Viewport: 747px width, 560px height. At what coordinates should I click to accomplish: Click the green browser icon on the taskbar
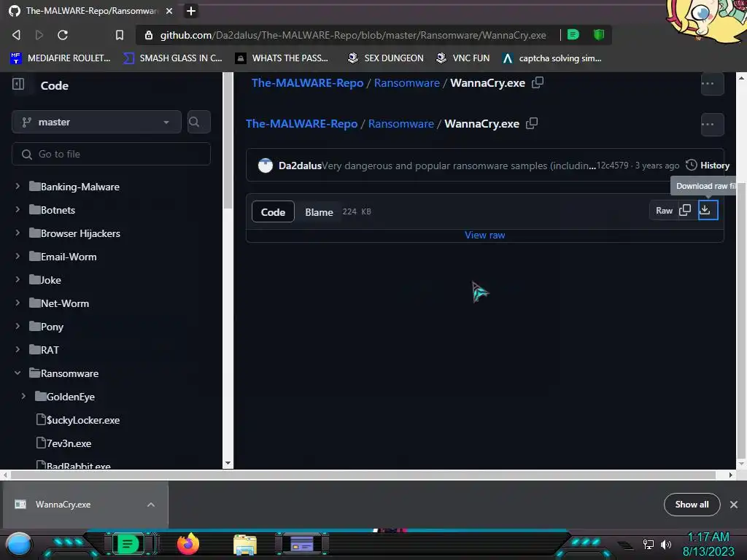pyautogui.click(x=127, y=544)
